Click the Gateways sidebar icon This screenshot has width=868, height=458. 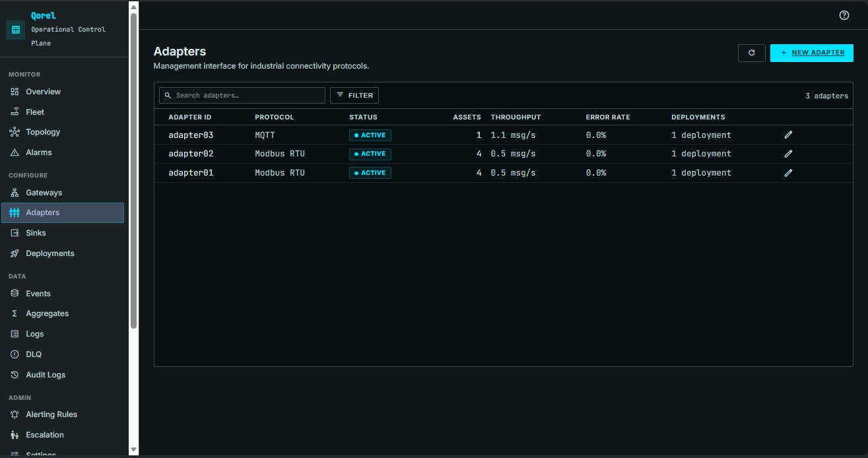point(15,193)
